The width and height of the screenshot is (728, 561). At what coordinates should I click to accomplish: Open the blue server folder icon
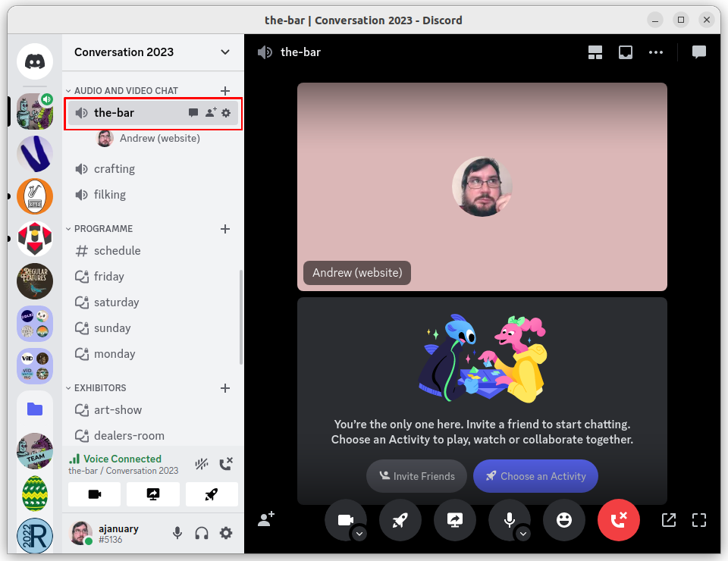point(35,409)
